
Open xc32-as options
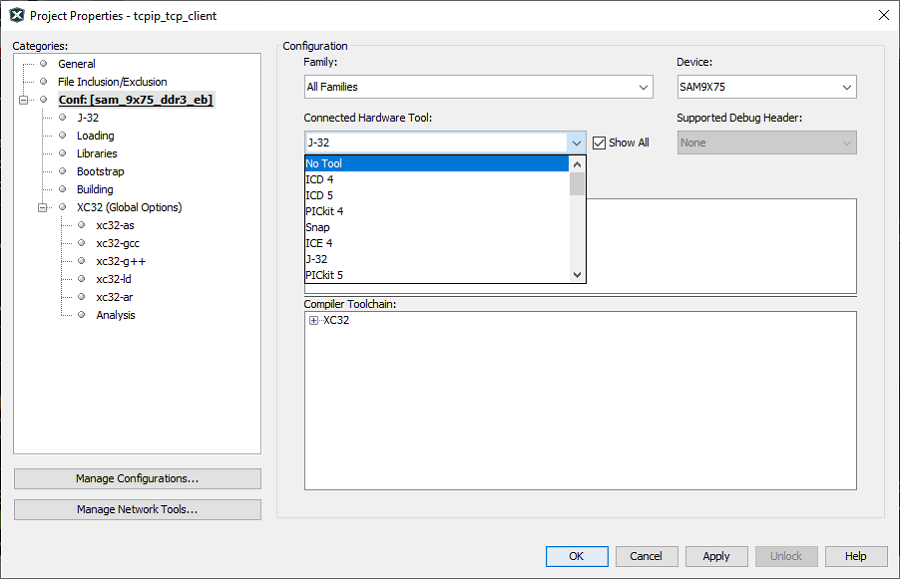pyautogui.click(x=115, y=225)
